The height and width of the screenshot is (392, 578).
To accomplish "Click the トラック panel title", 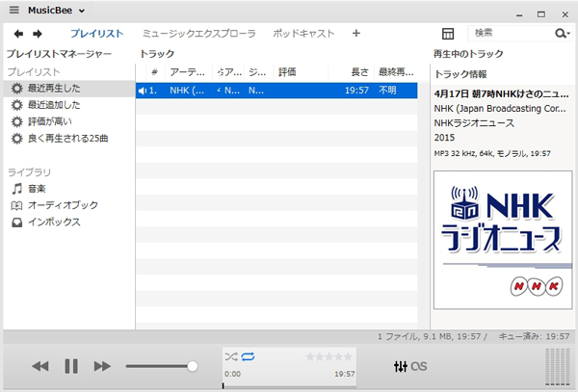I will pyautogui.click(x=157, y=54).
